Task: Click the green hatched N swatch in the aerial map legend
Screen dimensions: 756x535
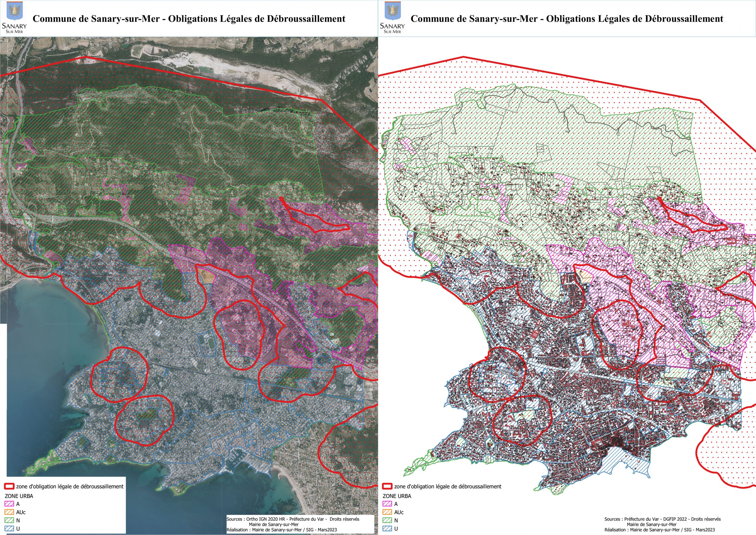Action: click(9, 521)
